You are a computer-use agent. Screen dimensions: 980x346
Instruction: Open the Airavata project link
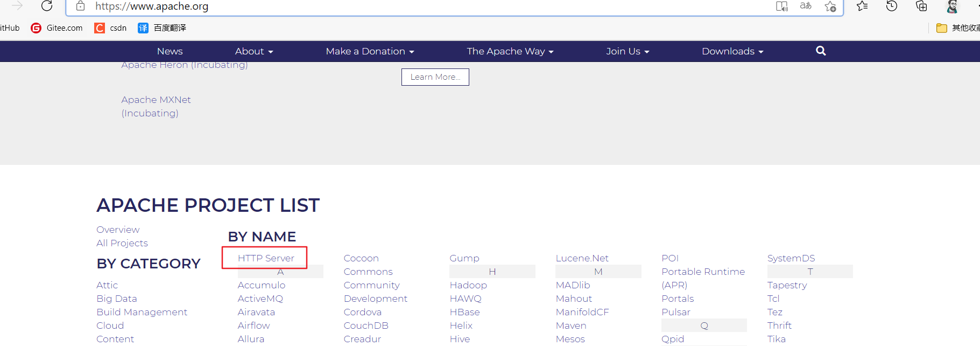(256, 312)
